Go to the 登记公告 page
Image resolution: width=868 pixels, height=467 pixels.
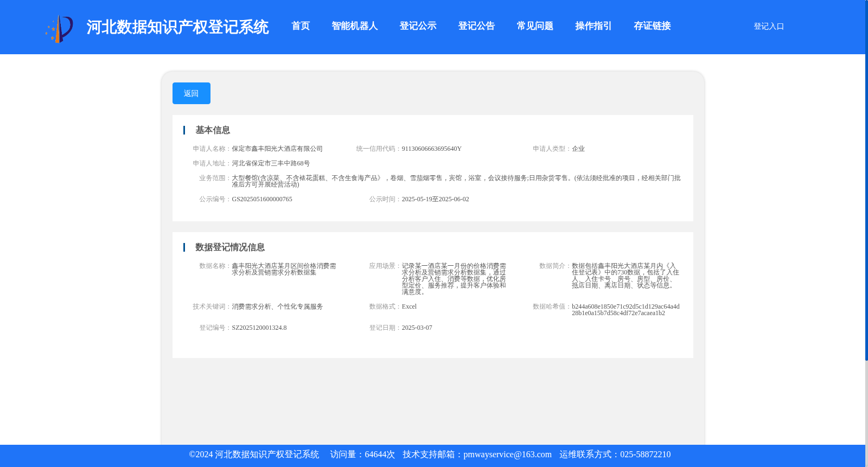pos(476,26)
